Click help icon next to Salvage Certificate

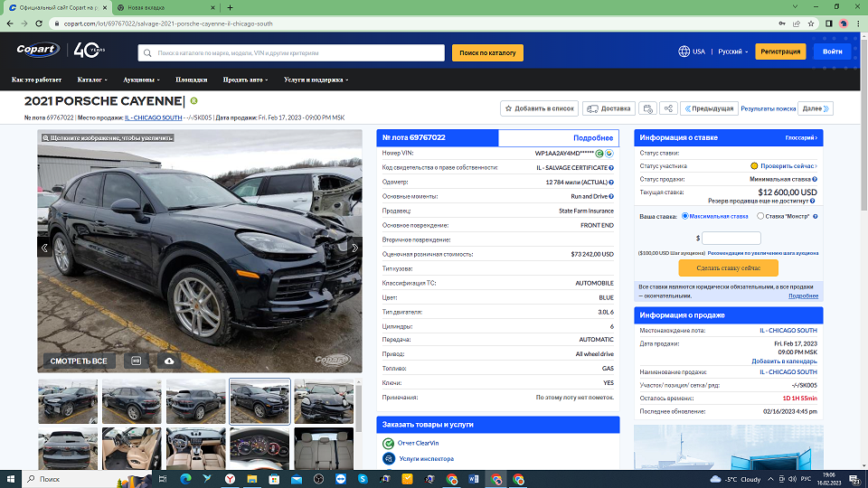tap(611, 168)
